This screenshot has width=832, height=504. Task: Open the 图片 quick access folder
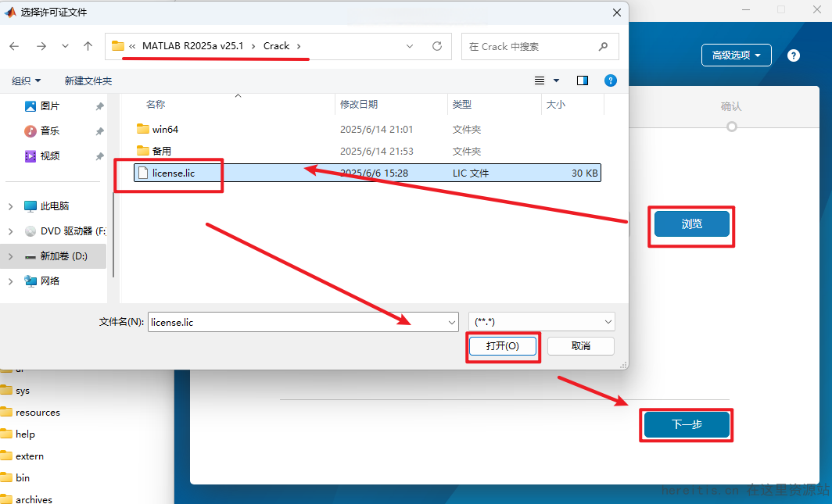[x=50, y=106]
